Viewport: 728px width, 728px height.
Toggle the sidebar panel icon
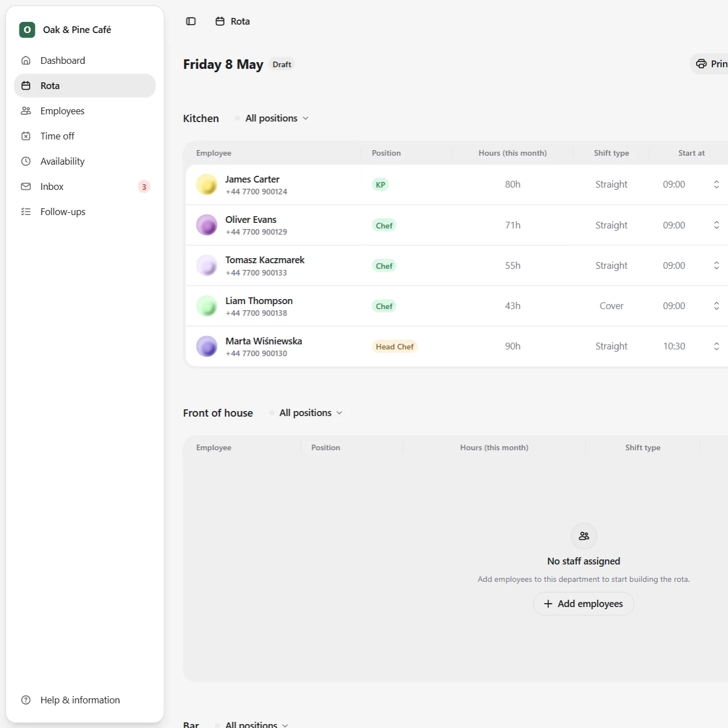191,21
